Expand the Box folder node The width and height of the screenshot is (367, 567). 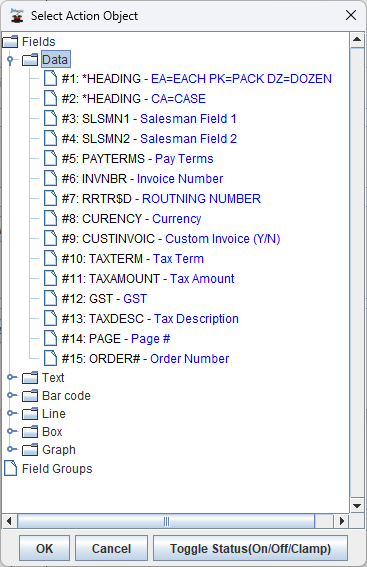[x=12, y=431]
